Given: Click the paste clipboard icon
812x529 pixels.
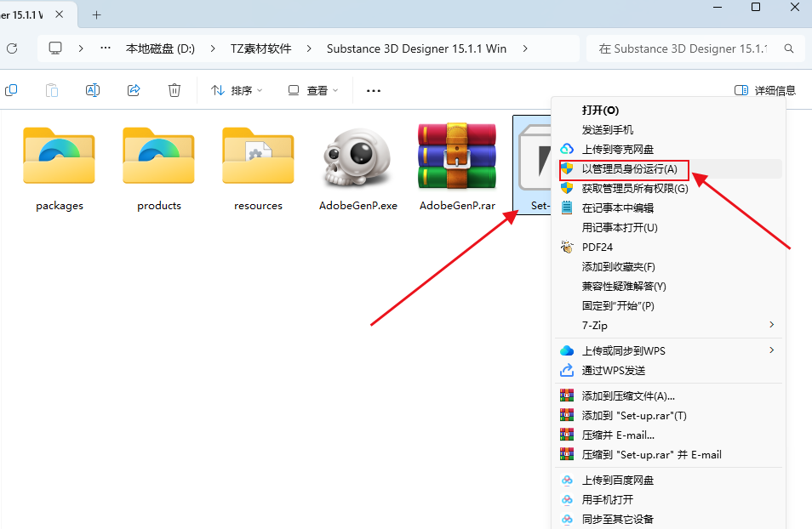Looking at the screenshot, I should pyautogui.click(x=52, y=91).
